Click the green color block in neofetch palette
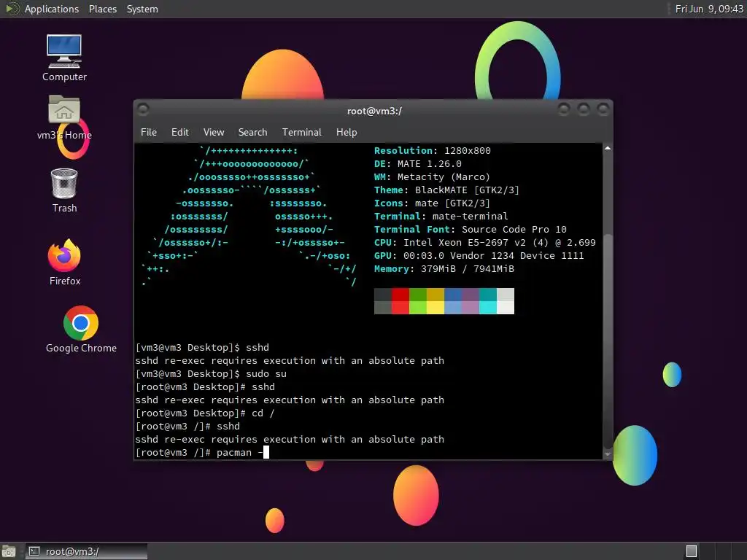The image size is (747, 560). click(418, 301)
